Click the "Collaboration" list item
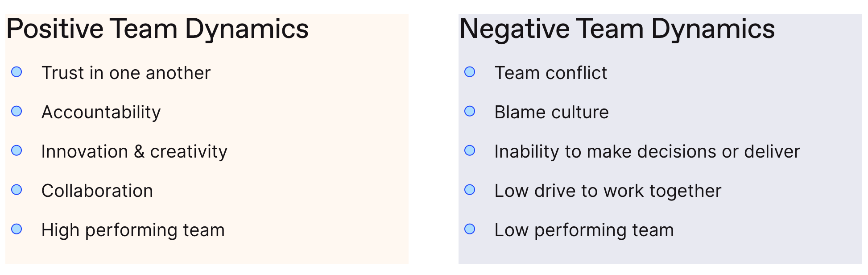The width and height of the screenshot is (868, 275). tap(97, 191)
